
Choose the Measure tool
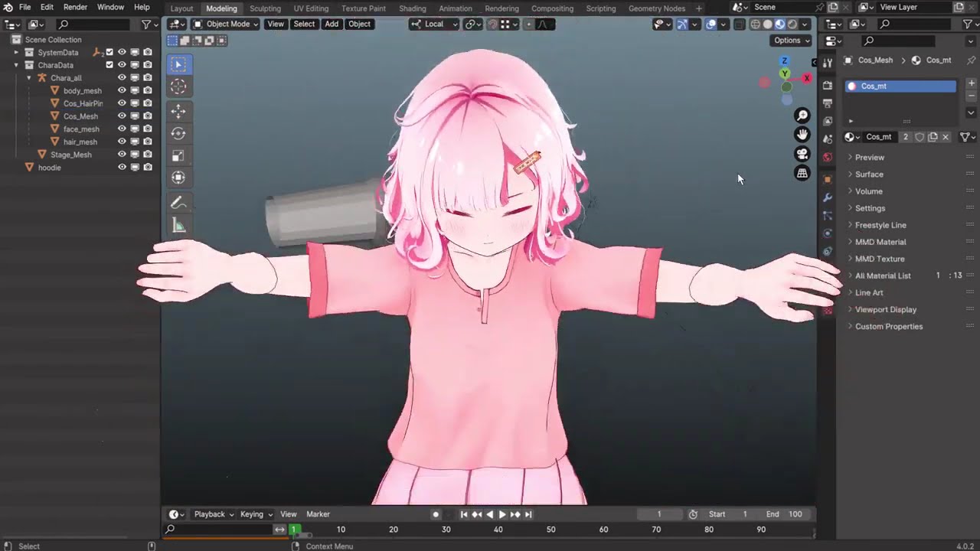178,225
